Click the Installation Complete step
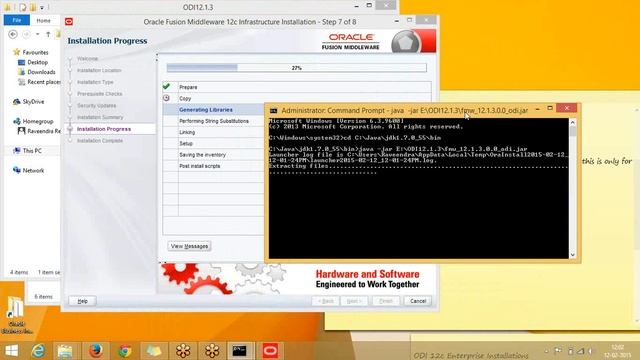The width and height of the screenshot is (640, 360). (x=100, y=140)
